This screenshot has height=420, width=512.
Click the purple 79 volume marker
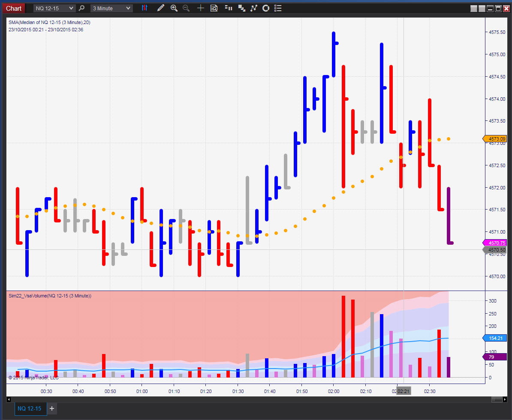[495, 357]
